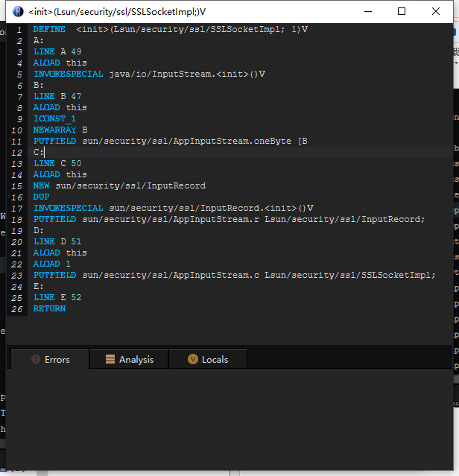Minimize the bytecode editor window
This screenshot has height=476, width=459.
(x=367, y=11)
